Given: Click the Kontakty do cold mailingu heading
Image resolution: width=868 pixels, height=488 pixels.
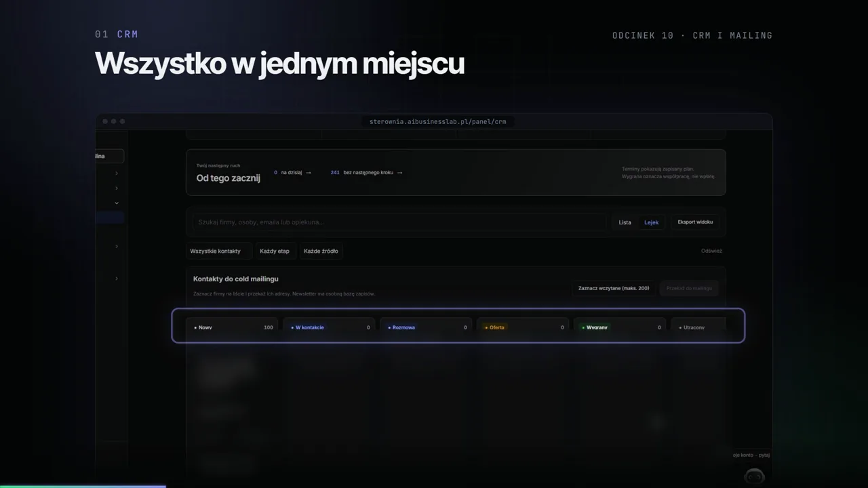Looking at the screenshot, I should click(236, 279).
